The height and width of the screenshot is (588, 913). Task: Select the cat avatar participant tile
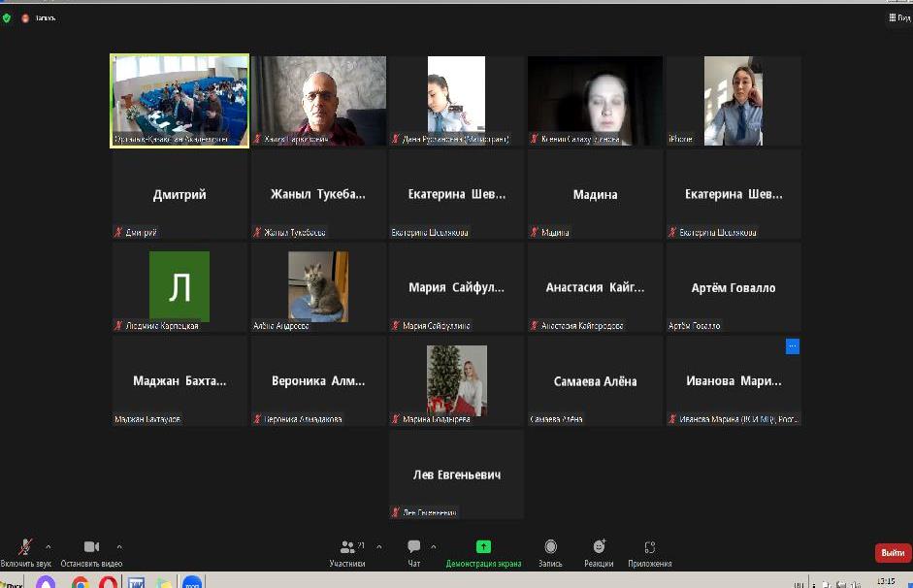coord(318,287)
